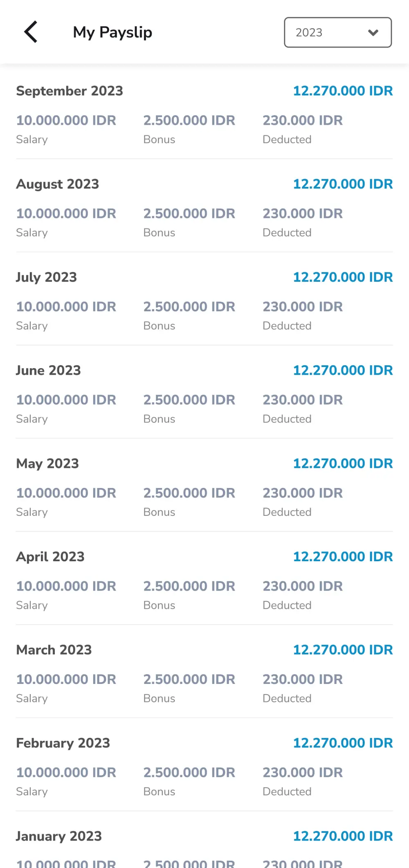Screen dimensions: 409x868
Task: View the February 2023 payslip details
Action: pos(63,743)
